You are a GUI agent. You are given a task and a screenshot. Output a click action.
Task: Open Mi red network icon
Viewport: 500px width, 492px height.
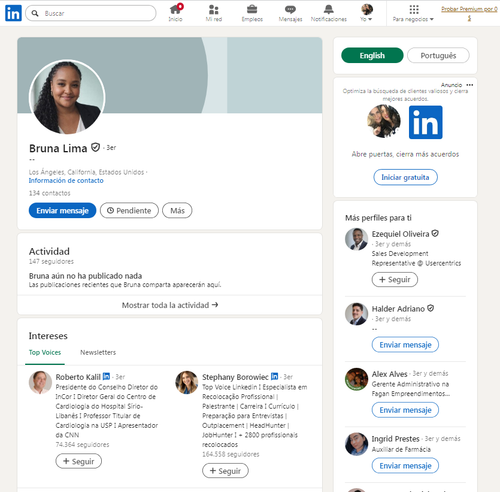pyautogui.click(x=214, y=13)
